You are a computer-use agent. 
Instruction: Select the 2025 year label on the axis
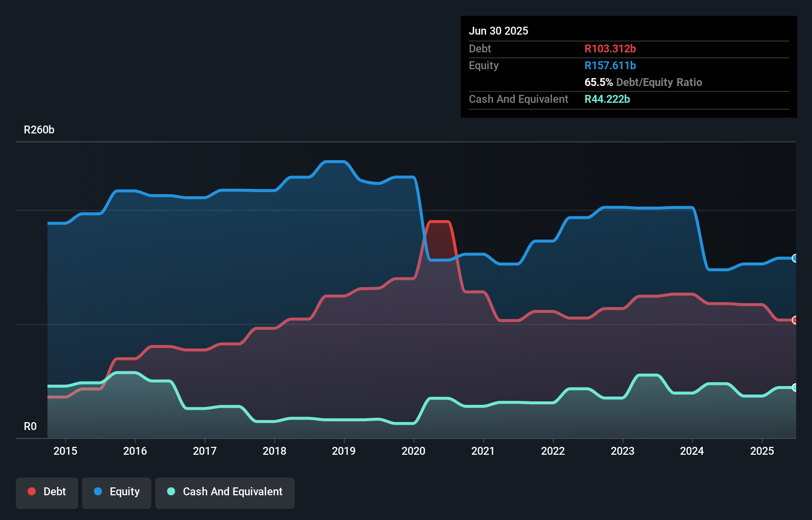pos(763,451)
